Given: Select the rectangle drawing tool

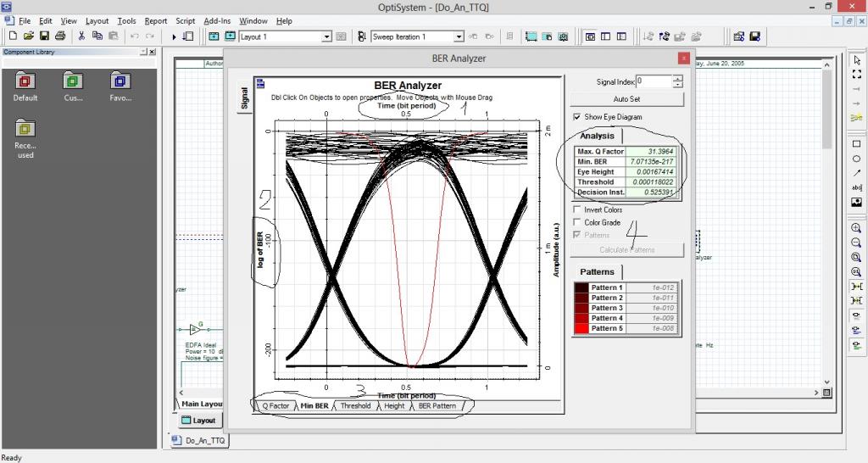Looking at the screenshot, I should tap(856, 144).
